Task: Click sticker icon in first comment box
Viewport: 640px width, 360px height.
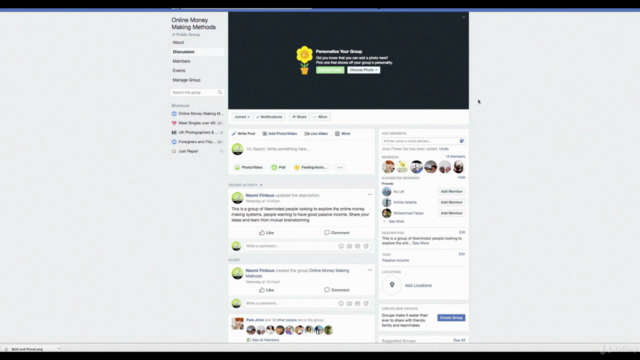Action: click(366, 246)
